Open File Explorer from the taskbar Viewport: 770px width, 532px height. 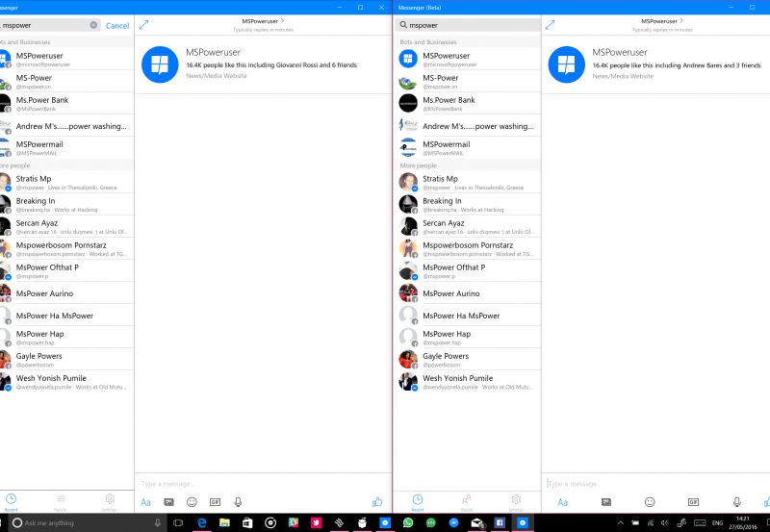click(x=224, y=522)
